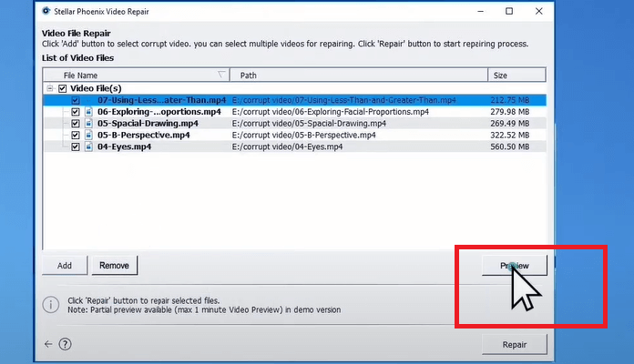The width and height of the screenshot is (634, 364).
Task: Start repair with the Repair button
Action: [x=515, y=345]
